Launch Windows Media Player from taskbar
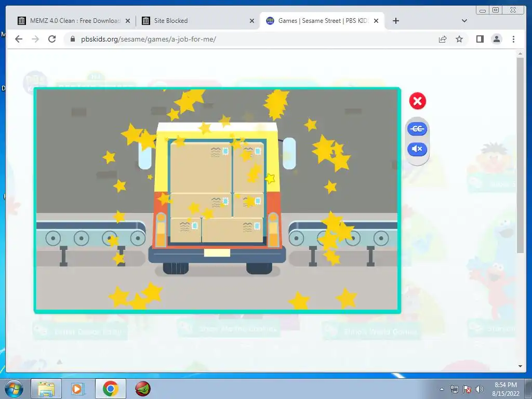The width and height of the screenshot is (532, 399). click(x=78, y=389)
